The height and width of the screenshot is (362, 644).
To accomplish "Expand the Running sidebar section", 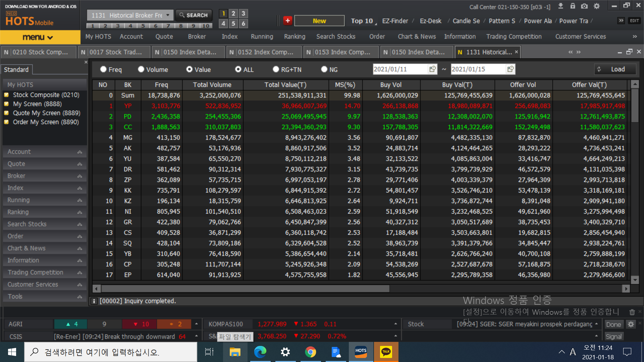I will coord(45,200).
